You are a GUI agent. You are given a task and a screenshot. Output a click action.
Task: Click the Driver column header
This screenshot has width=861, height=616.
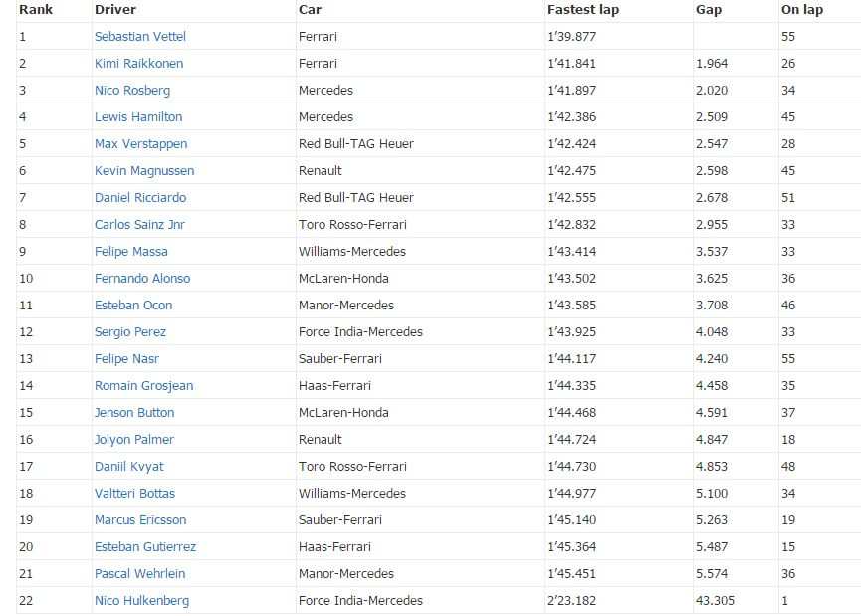[115, 10]
